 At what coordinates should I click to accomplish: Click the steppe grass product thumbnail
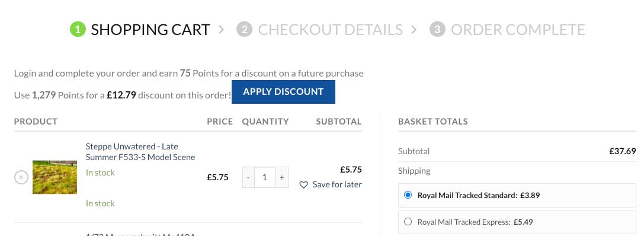(55, 177)
